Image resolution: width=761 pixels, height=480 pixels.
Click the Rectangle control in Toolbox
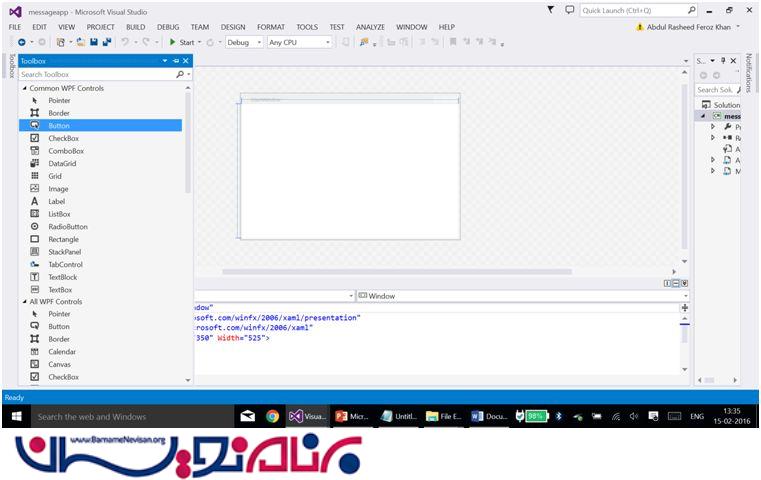tap(64, 239)
